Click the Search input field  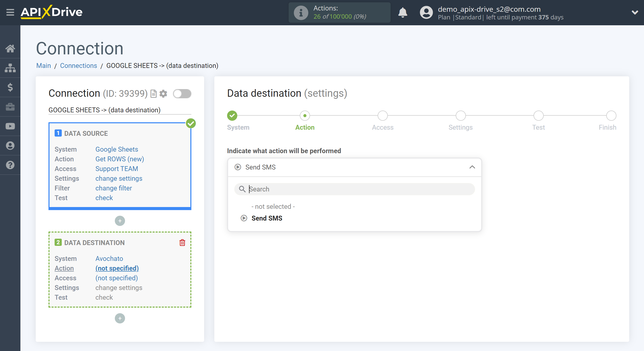(x=354, y=189)
